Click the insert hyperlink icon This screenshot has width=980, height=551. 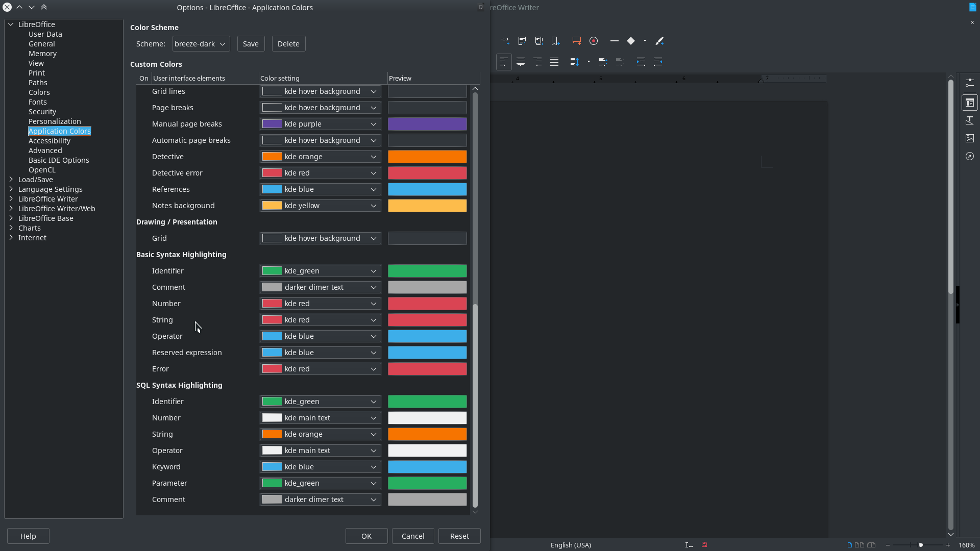click(x=505, y=41)
